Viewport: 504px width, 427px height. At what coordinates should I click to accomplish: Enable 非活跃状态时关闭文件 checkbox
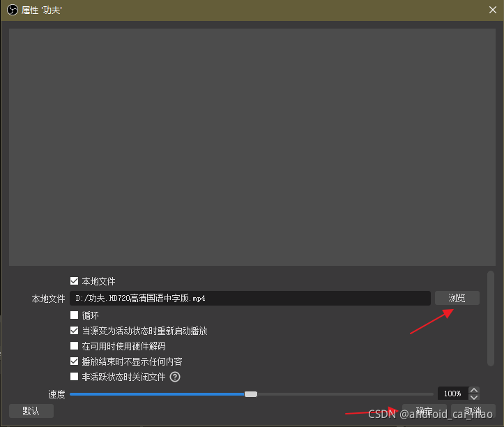click(75, 377)
